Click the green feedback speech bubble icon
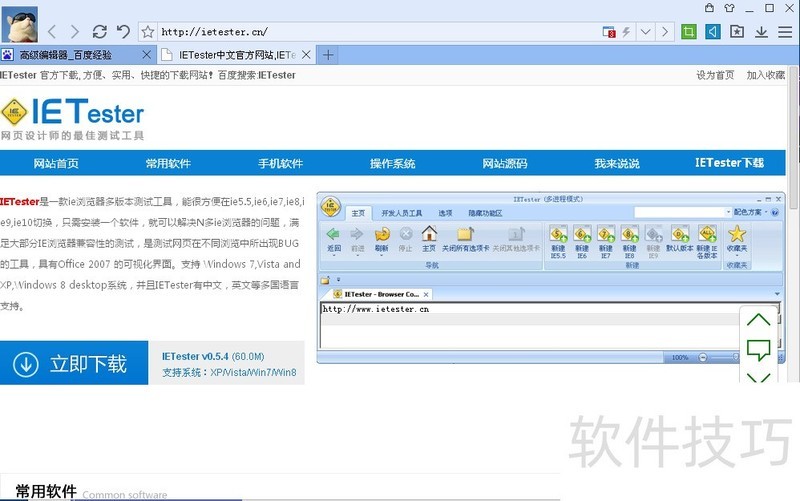Screen dimensions: 800x501 [x=758, y=350]
